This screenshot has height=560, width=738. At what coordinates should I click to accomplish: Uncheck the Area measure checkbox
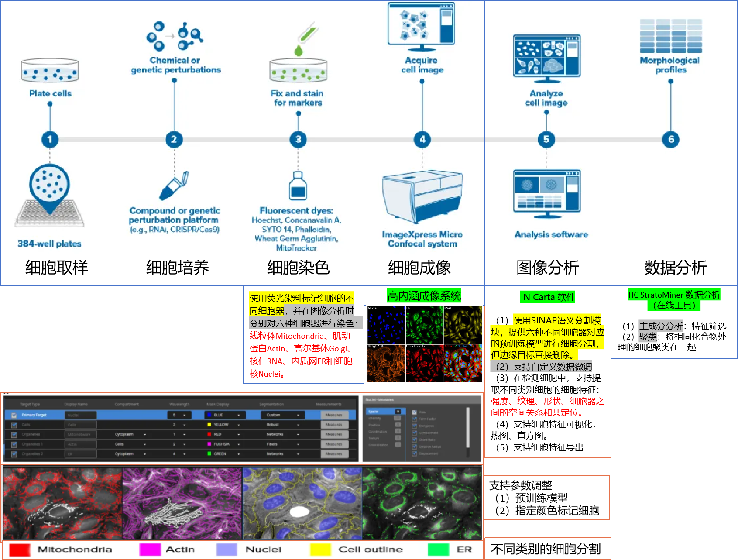pos(414,412)
